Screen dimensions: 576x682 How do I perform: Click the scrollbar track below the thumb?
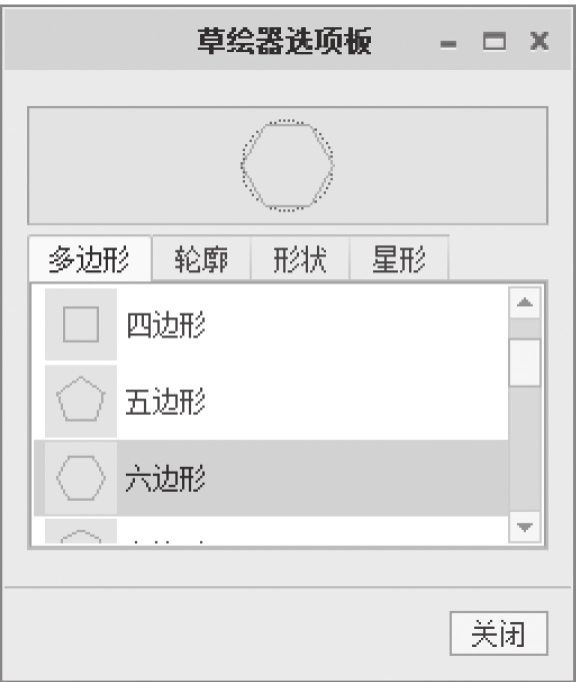[x=525, y=449]
